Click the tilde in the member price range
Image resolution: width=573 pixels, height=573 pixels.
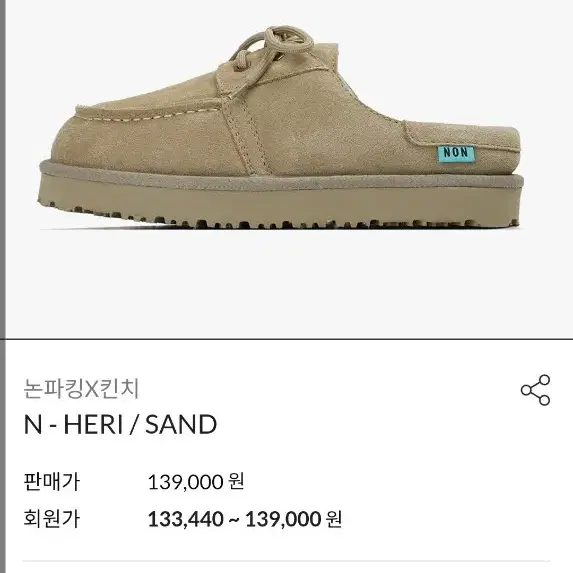click(234, 519)
